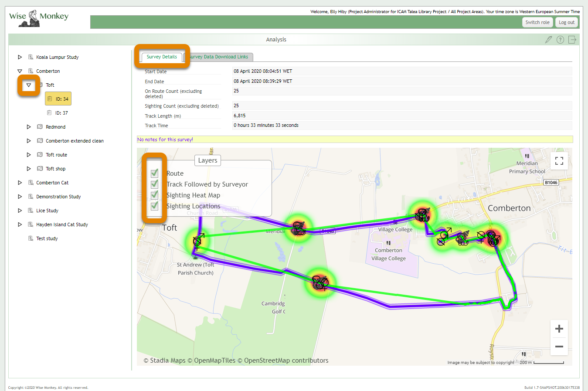Screen dimensions: 588x391
Task: Expand Comberton extended clean node
Action: [29, 141]
